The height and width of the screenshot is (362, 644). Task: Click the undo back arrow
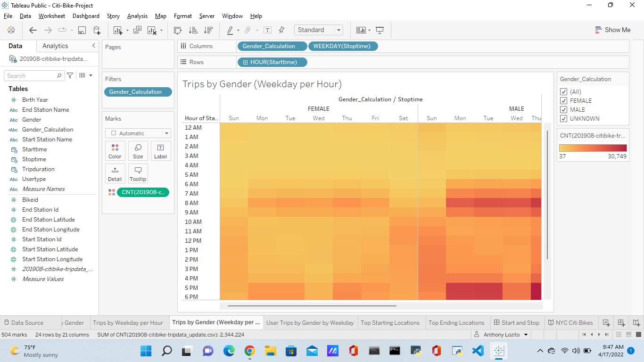(x=33, y=30)
